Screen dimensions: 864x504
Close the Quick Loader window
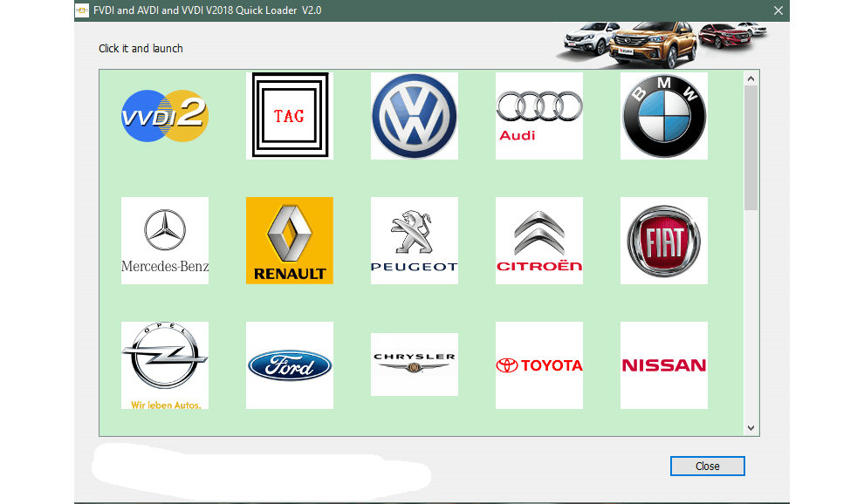pyautogui.click(x=778, y=10)
